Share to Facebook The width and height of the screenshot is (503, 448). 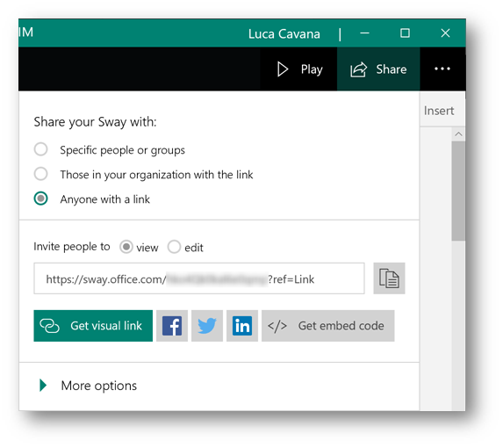(172, 326)
